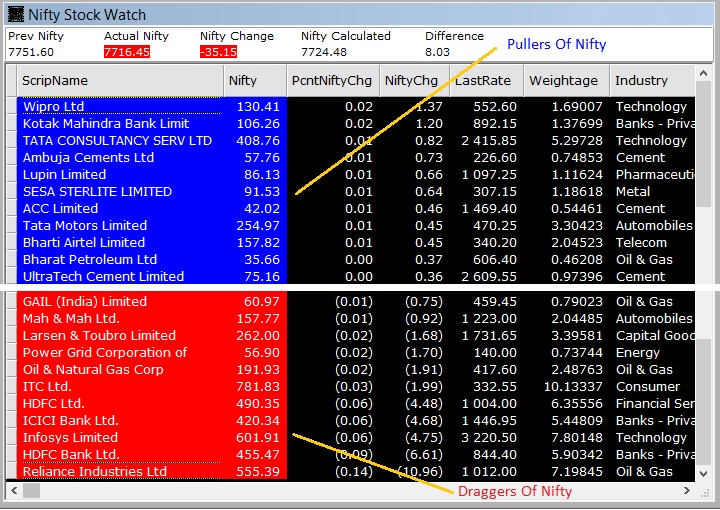This screenshot has width=720, height=510.
Task: Select the Industry column header
Action: [650, 81]
